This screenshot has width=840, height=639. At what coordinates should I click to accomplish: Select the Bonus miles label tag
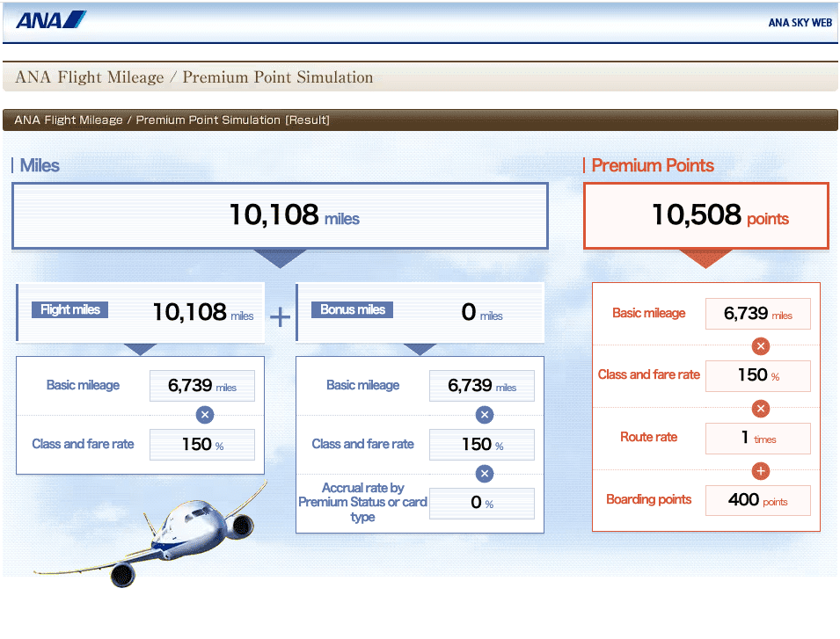(353, 309)
